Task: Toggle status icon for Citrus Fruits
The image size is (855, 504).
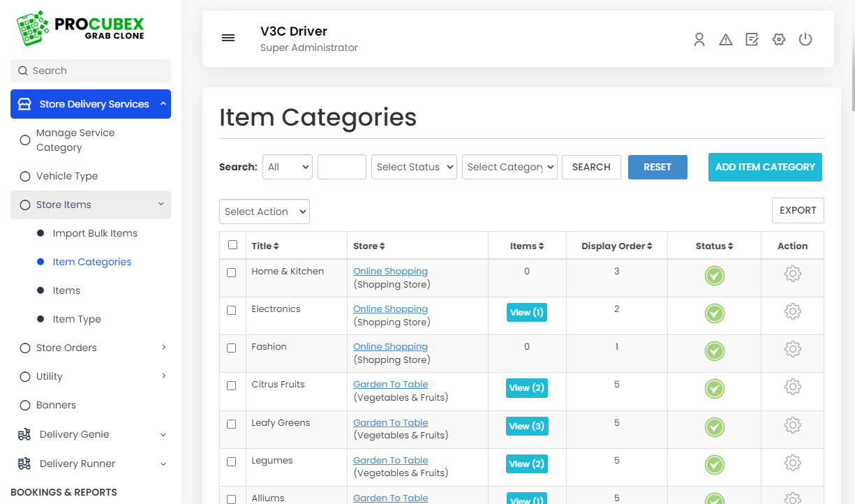Action: [714, 389]
